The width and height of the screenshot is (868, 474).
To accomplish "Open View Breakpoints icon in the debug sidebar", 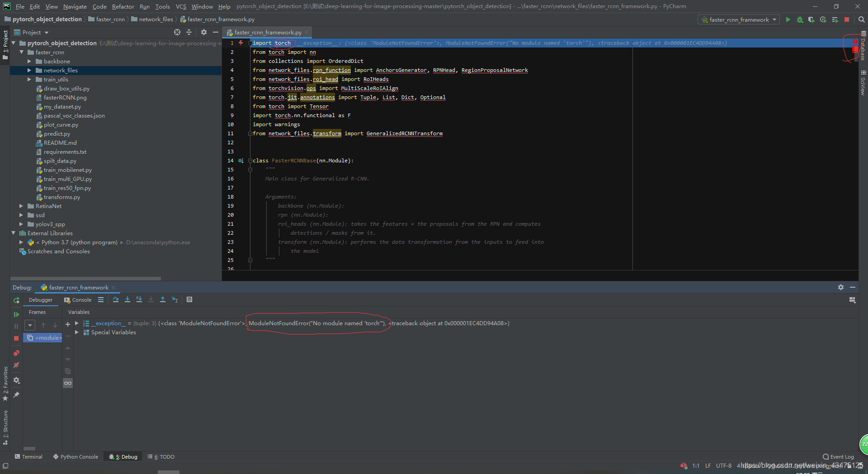I will point(16,353).
